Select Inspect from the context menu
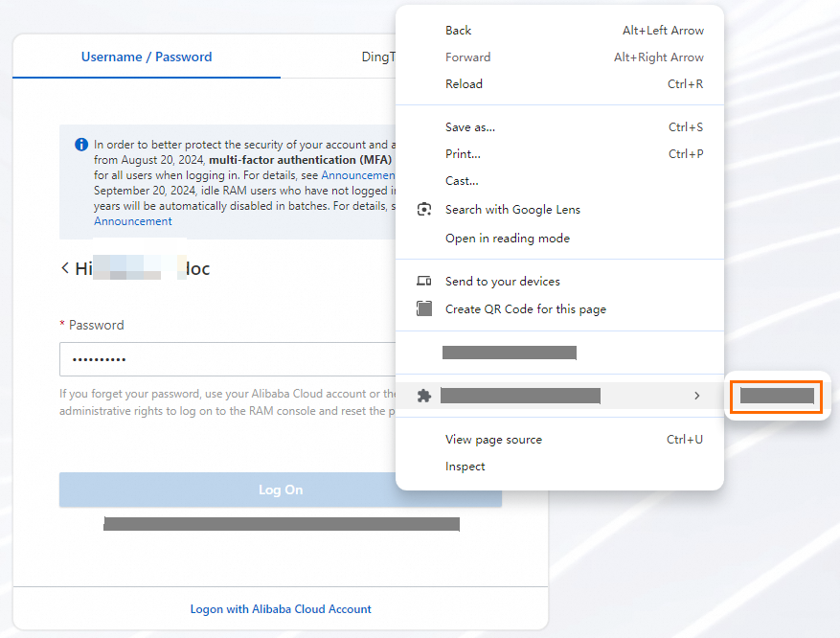 [559, 467]
